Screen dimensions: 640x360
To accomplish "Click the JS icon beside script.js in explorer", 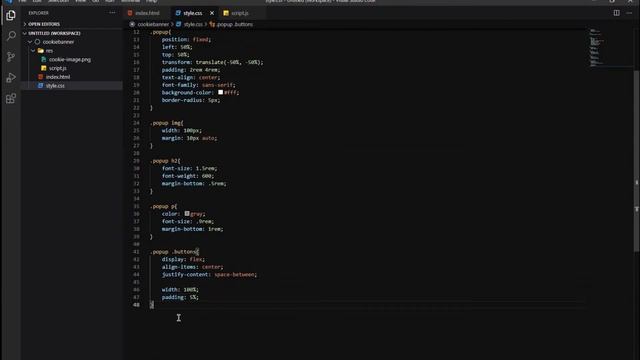I will [44, 68].
